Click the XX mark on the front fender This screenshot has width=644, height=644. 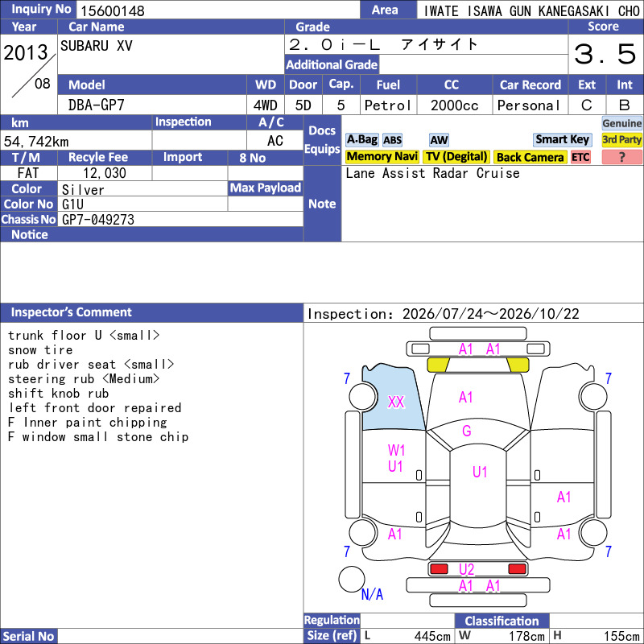coord(396,402)
